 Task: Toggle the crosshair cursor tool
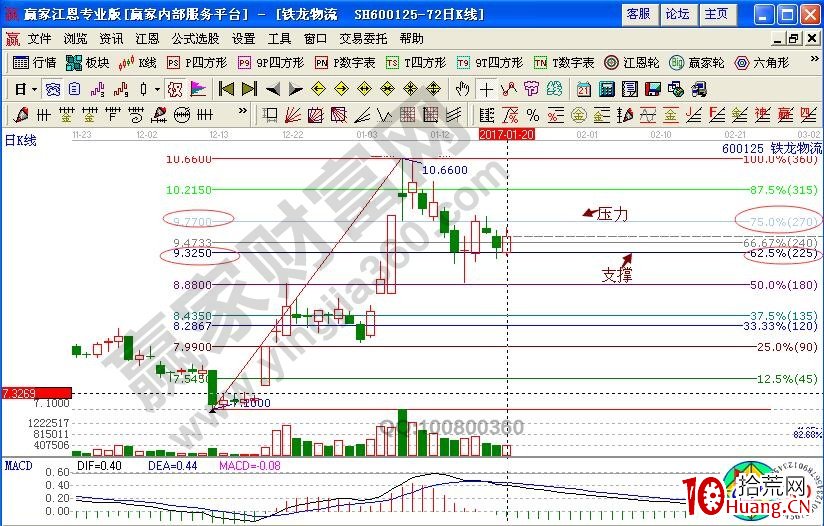pyautogui.click(x=486, y=89)
